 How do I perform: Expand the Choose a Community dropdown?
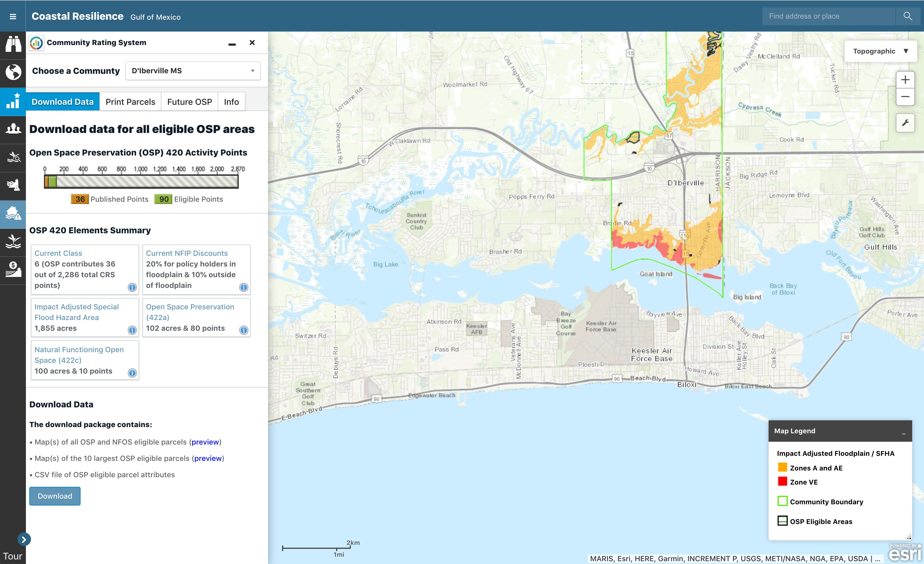[193, 71]
